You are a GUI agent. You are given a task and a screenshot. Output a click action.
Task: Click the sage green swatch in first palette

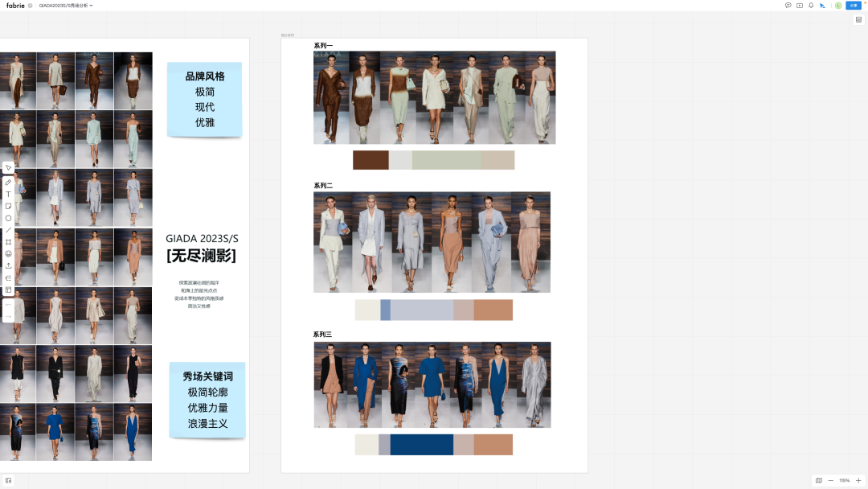tap(446, 160)
